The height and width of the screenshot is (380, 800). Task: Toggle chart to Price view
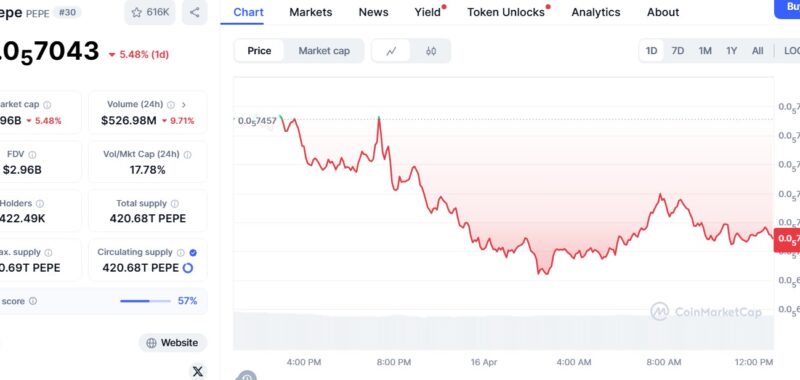pyautogui.click(x=259, y=50)
